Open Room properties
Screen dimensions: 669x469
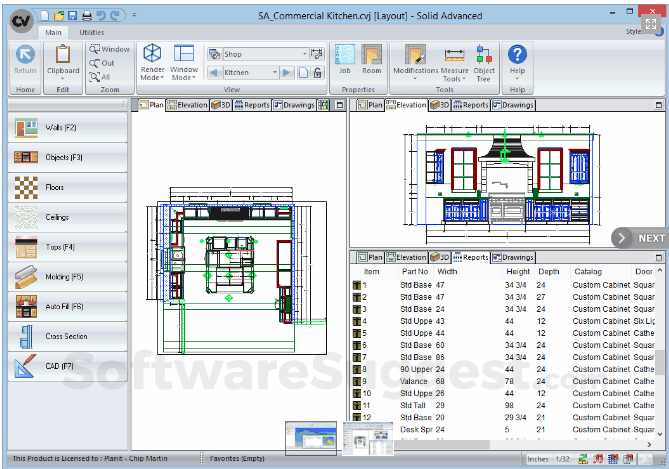[x=371, y=60]
